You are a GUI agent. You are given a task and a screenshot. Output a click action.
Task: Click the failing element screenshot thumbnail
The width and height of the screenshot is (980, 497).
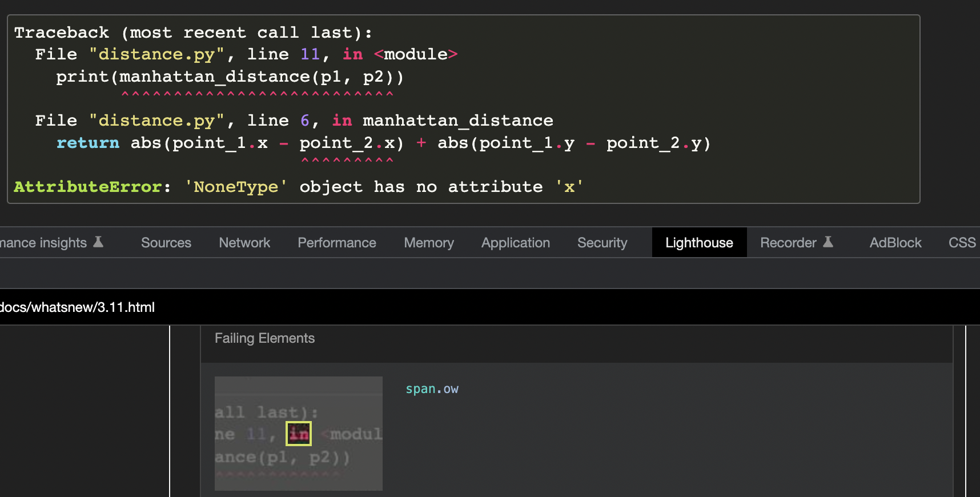click(299, 433)
